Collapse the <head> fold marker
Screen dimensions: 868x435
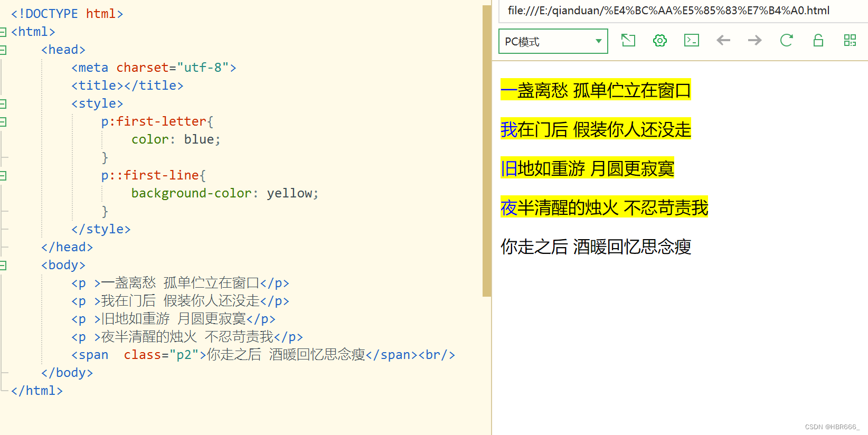tap(3, 50)
